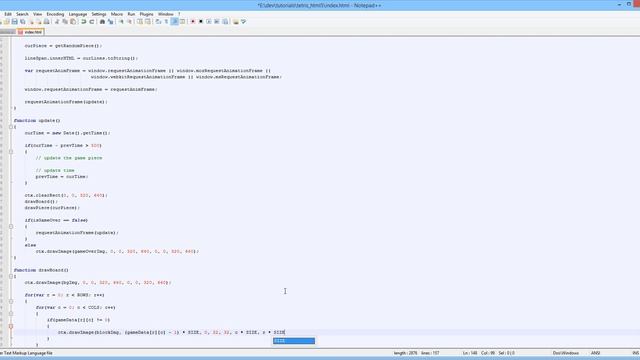Collapse the if(isGameOver == false) block

click(x=11, y=227)
